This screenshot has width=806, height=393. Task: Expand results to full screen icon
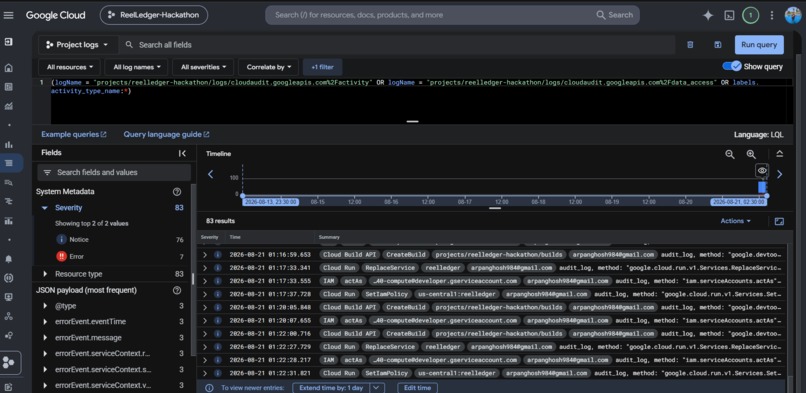(x=779, y=221)
